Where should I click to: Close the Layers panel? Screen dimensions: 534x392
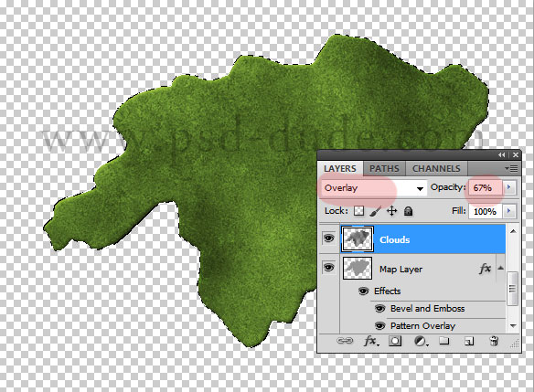[x=516, y=154]
